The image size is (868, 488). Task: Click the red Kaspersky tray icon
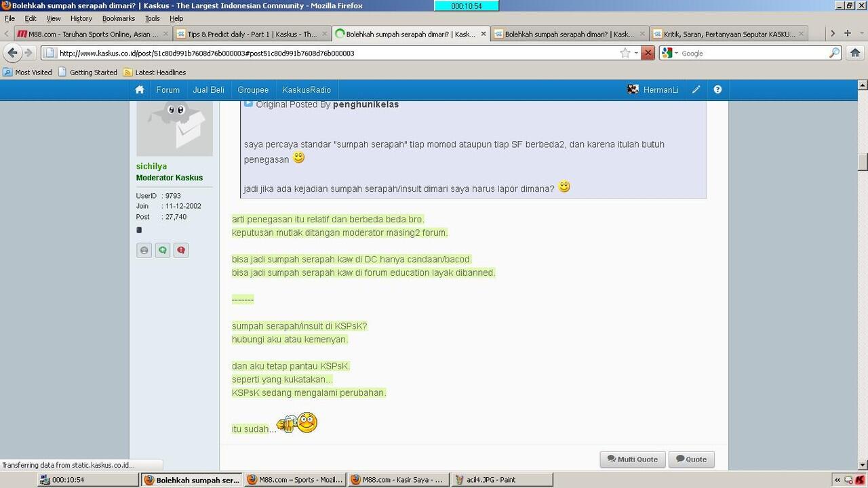[860, 480]
